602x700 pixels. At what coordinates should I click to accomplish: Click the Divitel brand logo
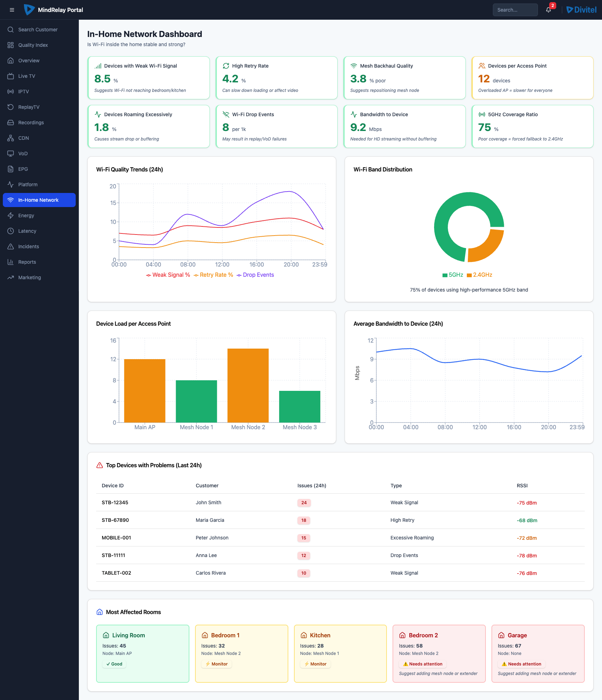pos(581,10)
